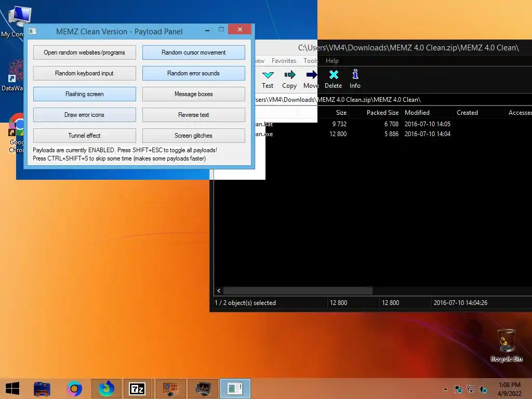The width and height of the screenshot is (532, 399).
Task: Sort by the Modified column header
Action: (417, 113)
